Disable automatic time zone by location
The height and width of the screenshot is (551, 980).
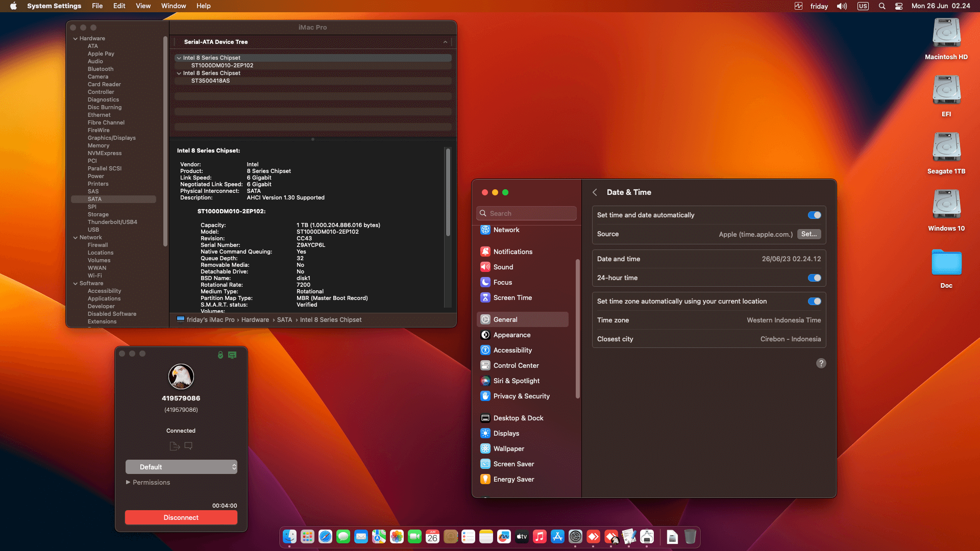814,301
